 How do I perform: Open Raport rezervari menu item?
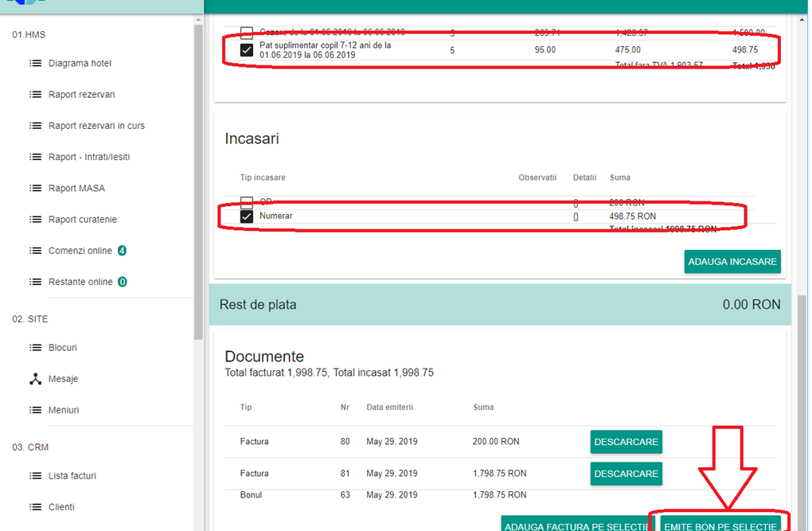click(82, 94)
